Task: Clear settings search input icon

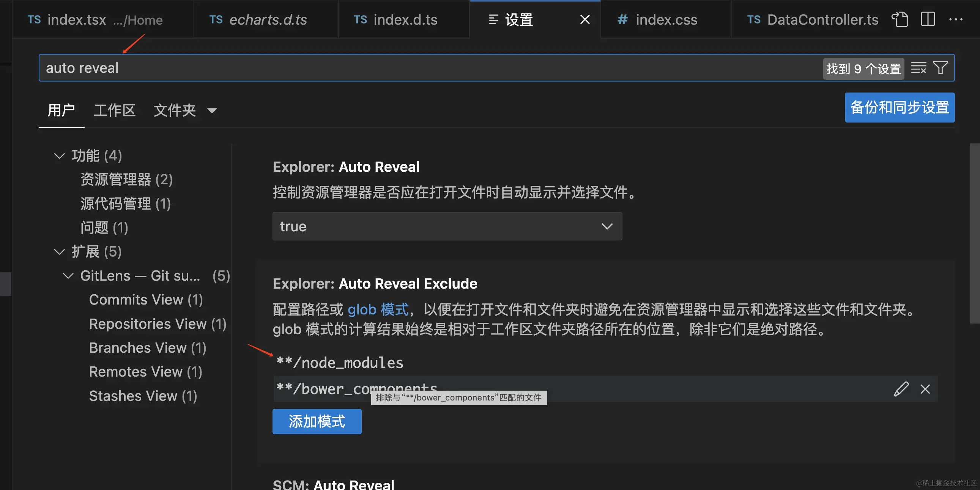Action: 918,68
